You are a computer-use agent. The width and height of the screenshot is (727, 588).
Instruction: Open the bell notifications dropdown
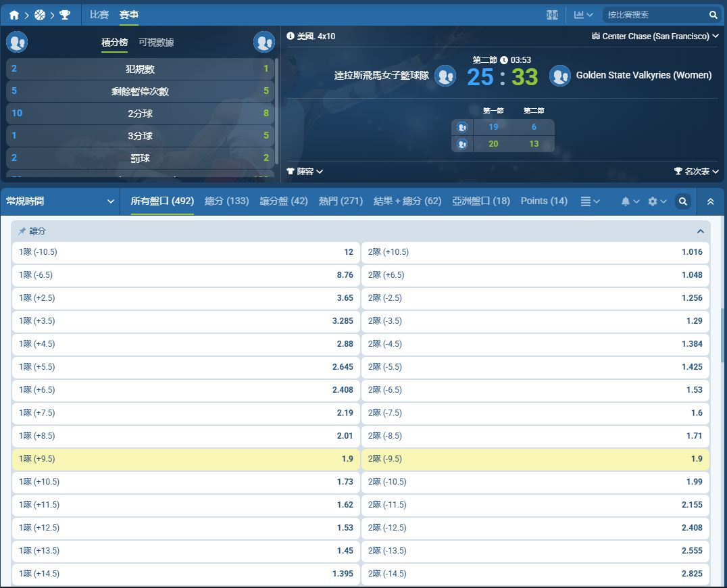point(630,201)
